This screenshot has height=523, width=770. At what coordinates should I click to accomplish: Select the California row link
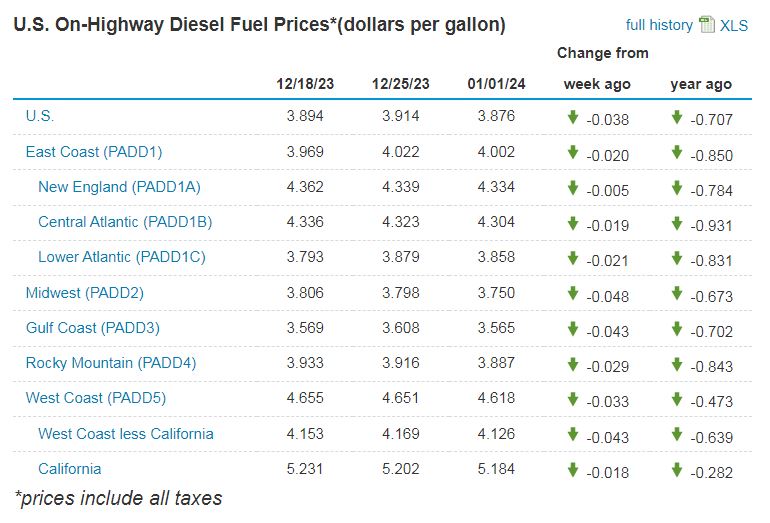[70, 469]
